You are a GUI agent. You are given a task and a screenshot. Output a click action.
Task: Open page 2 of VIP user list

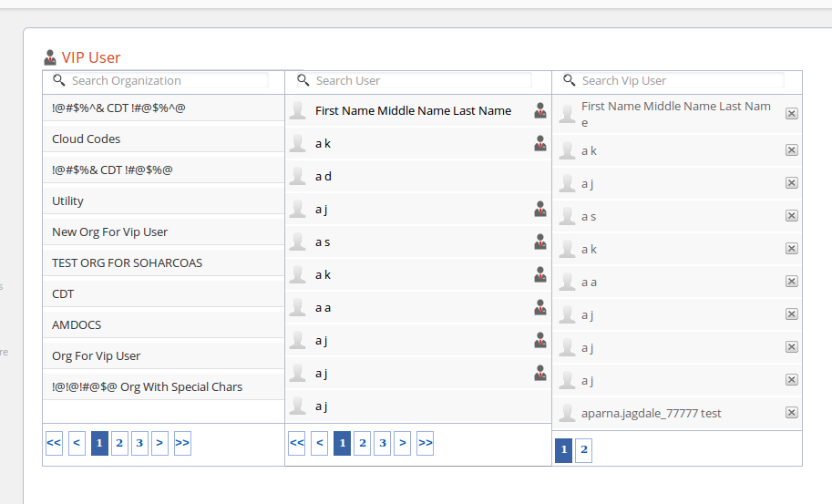click(x=583, y=449)
